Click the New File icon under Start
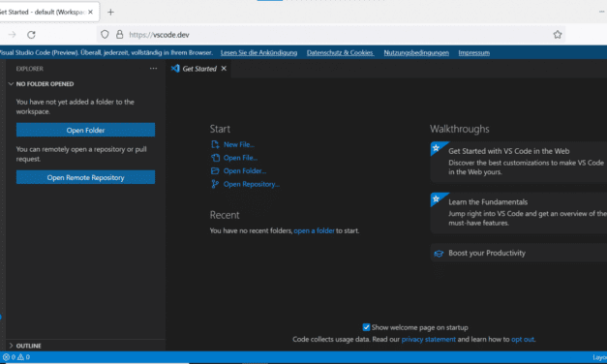This screenshot has height=364, width=607. [215, 144]
